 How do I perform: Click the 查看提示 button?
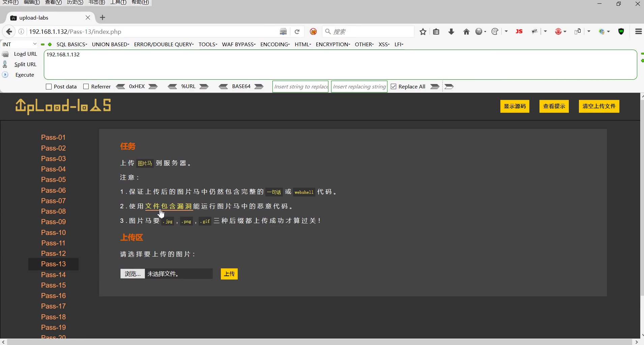tap(554, 106)
